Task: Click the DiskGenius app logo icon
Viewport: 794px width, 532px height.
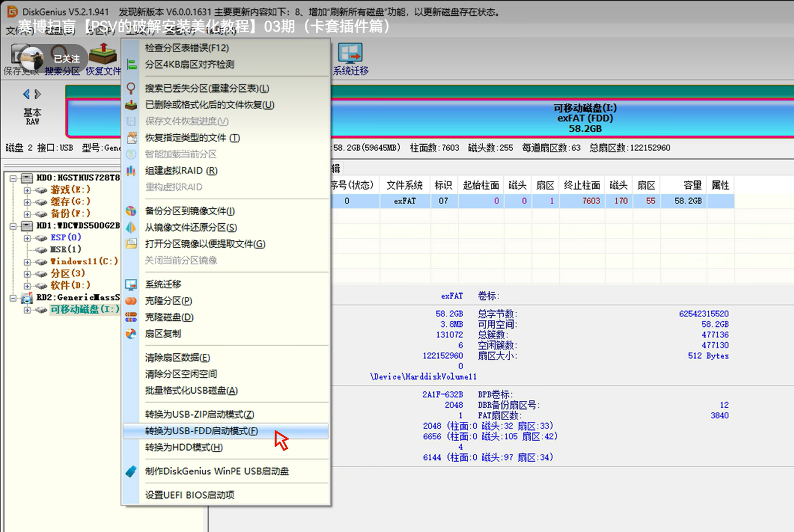Action: tap(12, 11)
